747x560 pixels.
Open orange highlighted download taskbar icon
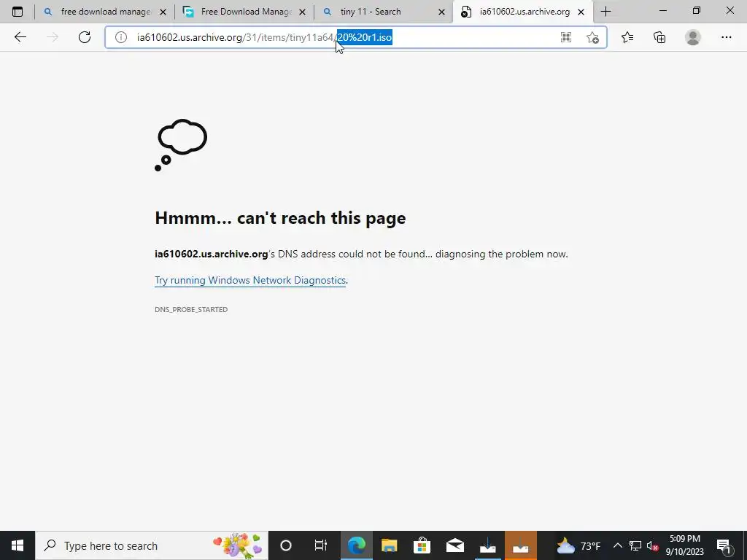pyautogui.click(x=521, y=545)
